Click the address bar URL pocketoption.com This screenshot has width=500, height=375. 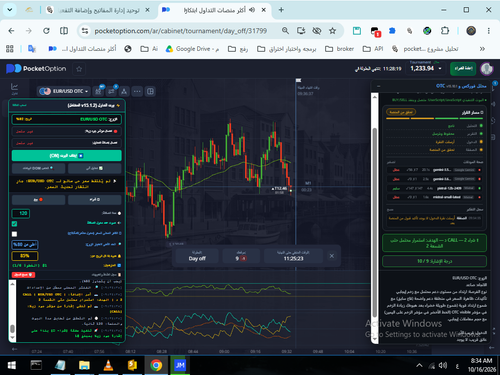(x=180, y=31)
